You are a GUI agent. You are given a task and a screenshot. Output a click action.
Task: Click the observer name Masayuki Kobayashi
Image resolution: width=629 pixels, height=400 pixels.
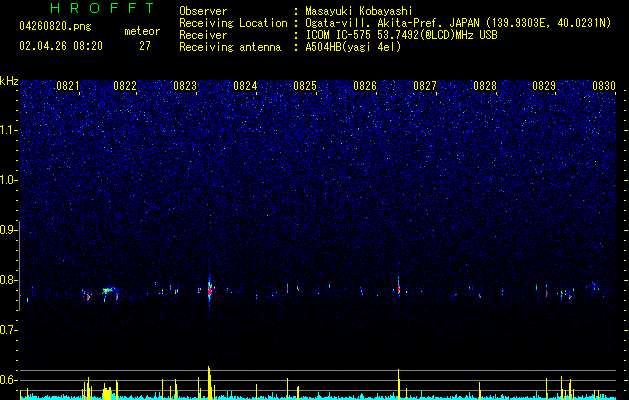pyautogui.click(x=359, y=11)
